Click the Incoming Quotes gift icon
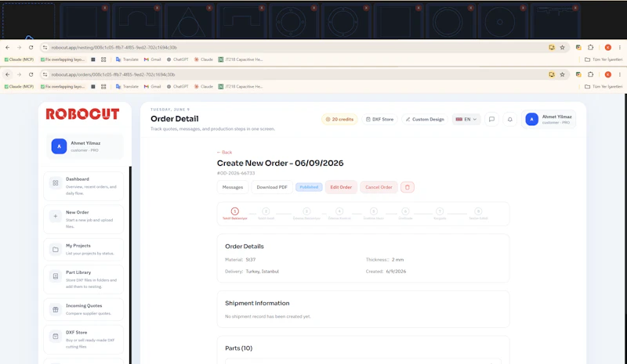Image resolution: width=627 pixels, height=364 pixels. pos(56,310)
